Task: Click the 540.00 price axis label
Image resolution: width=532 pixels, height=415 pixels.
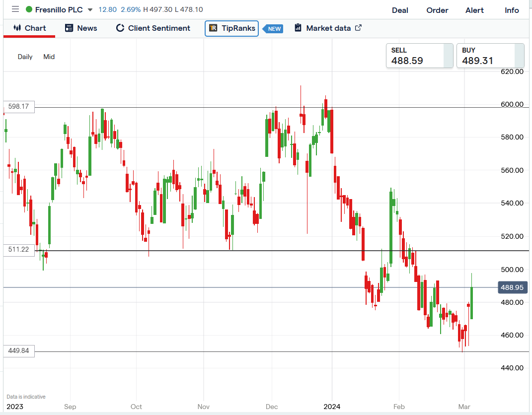Action: click(512, 203)
